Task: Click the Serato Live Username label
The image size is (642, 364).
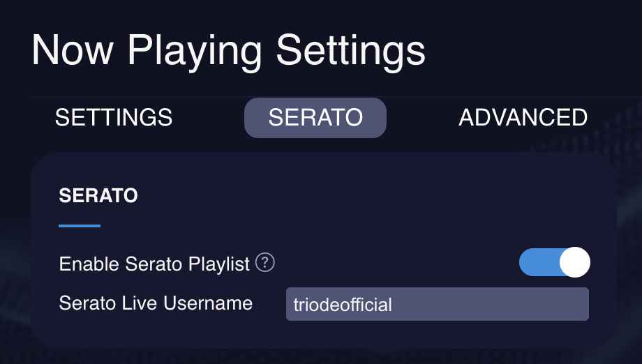Action: tap(156, 303)
